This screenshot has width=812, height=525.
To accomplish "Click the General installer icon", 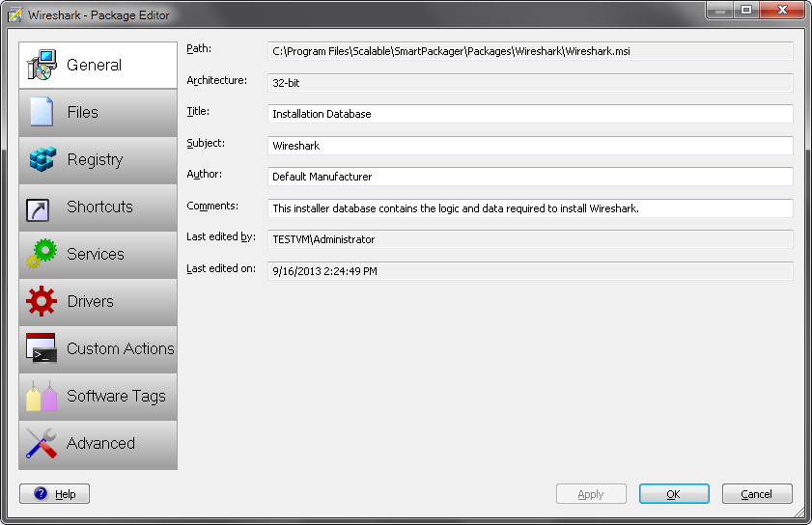I will point(42,65).
